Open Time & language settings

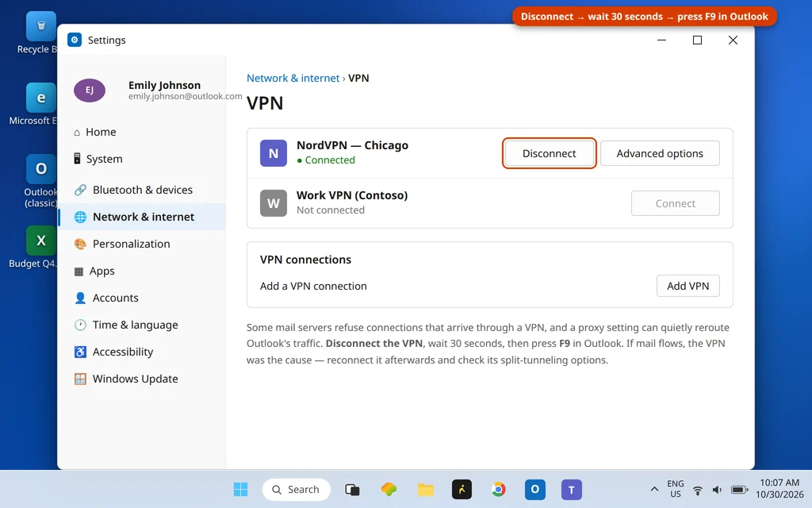[143, 325]
